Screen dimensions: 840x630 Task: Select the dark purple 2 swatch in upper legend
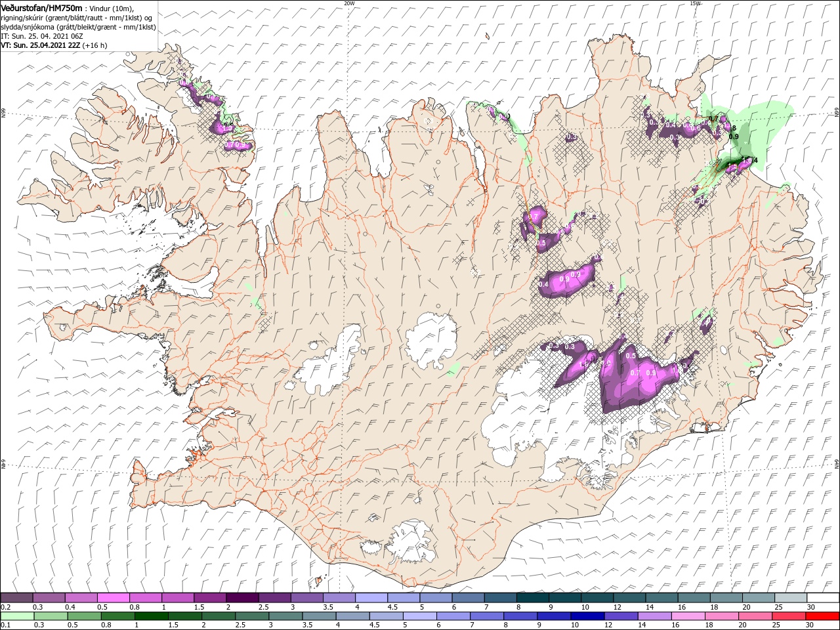click(241, 598)
